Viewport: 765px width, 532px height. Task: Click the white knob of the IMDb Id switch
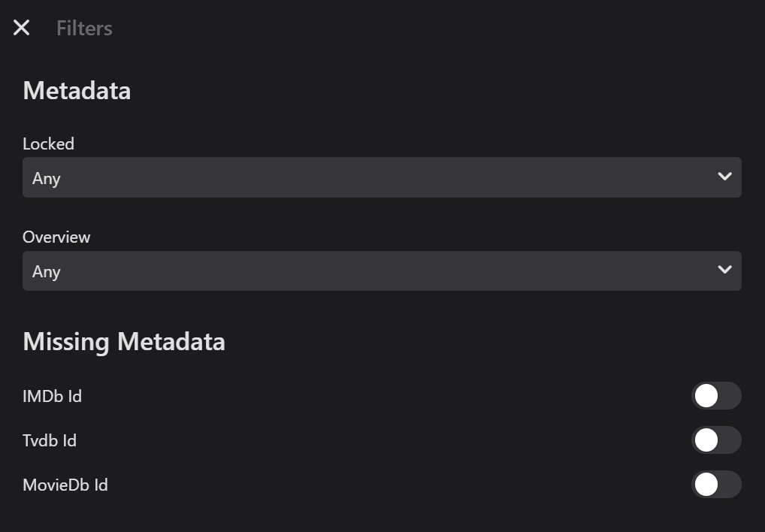[x=706, y=396]
